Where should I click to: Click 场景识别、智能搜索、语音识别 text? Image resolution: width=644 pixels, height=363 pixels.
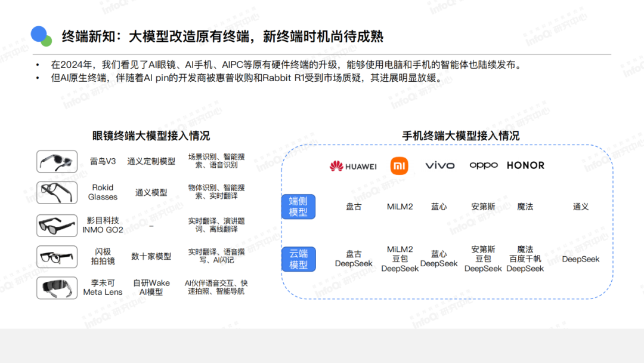[x=216, y=161]
